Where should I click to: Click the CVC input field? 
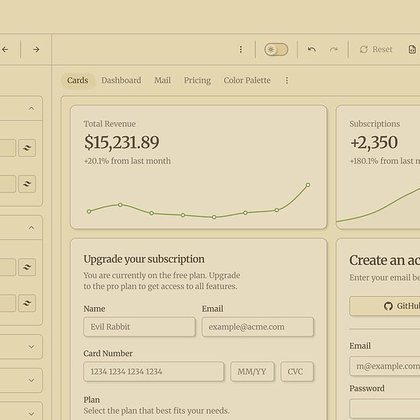tap(297, 371)
